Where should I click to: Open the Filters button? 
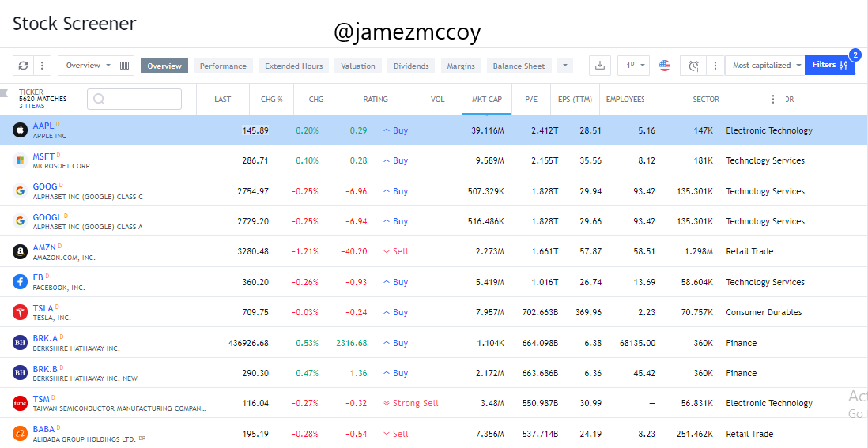click(x=830, y=66)
